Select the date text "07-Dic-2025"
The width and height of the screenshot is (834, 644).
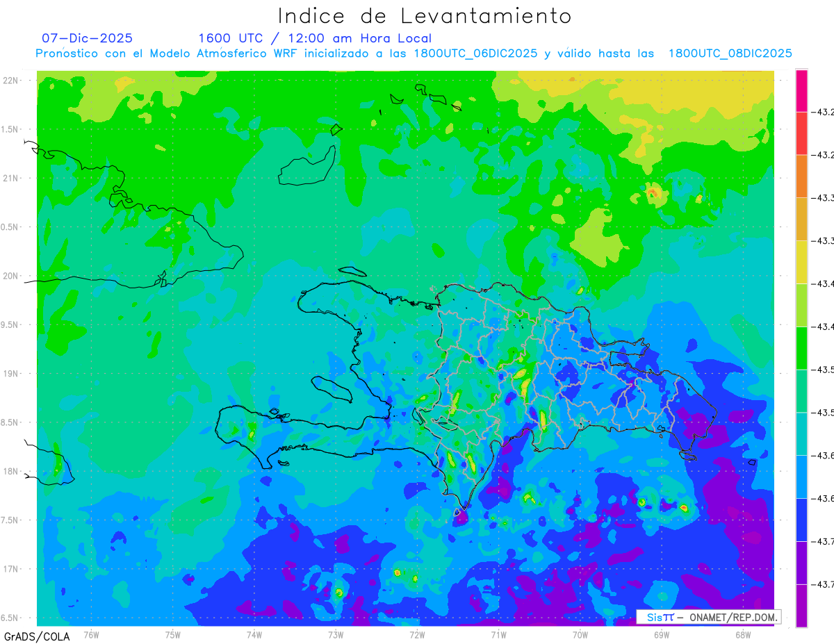click(x=88, y=38)
